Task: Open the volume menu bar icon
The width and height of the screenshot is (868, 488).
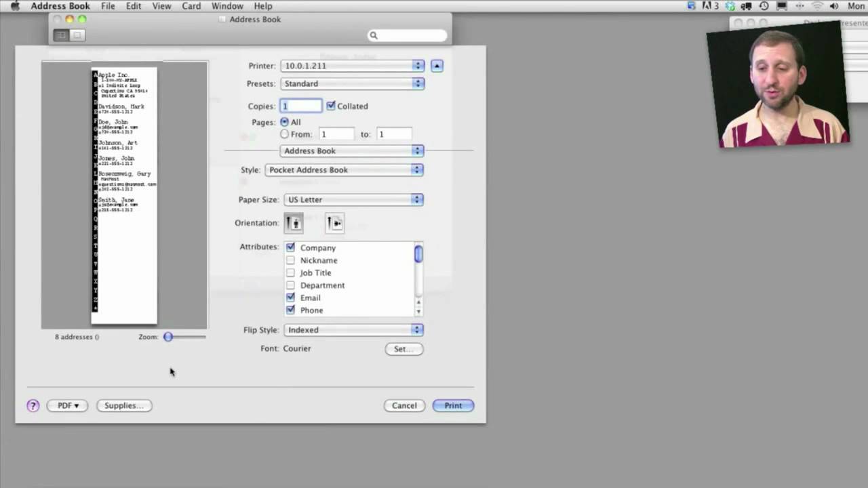Action: click(x=834, y=6)
